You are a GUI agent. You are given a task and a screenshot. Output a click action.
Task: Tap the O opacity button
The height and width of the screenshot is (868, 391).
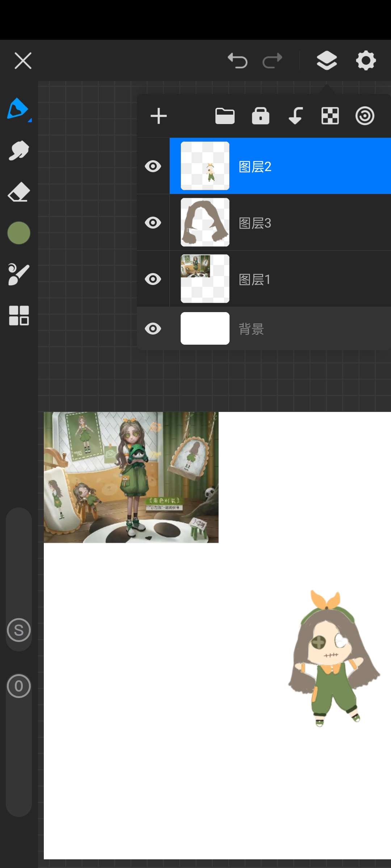pos(19,686)
